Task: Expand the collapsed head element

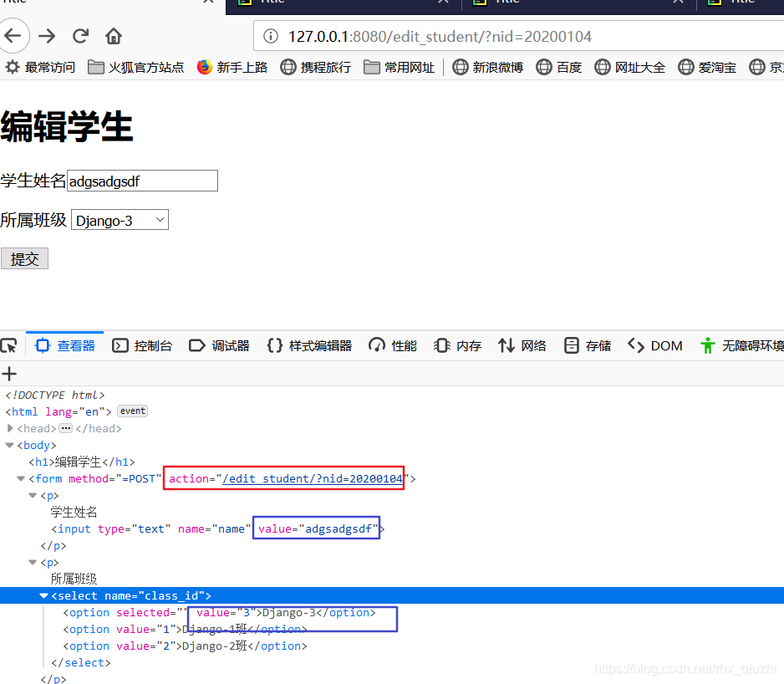Action: click(10, 428)
